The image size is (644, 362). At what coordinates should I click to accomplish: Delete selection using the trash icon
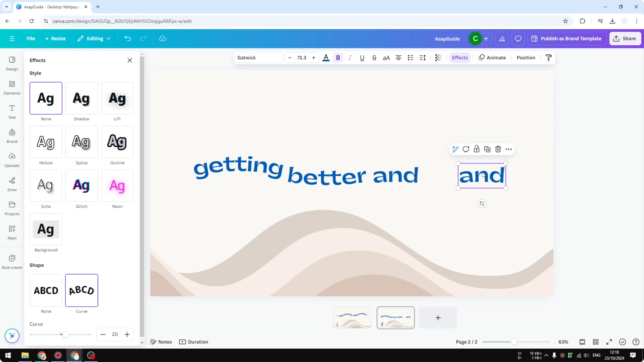click(x=498, y=149)
